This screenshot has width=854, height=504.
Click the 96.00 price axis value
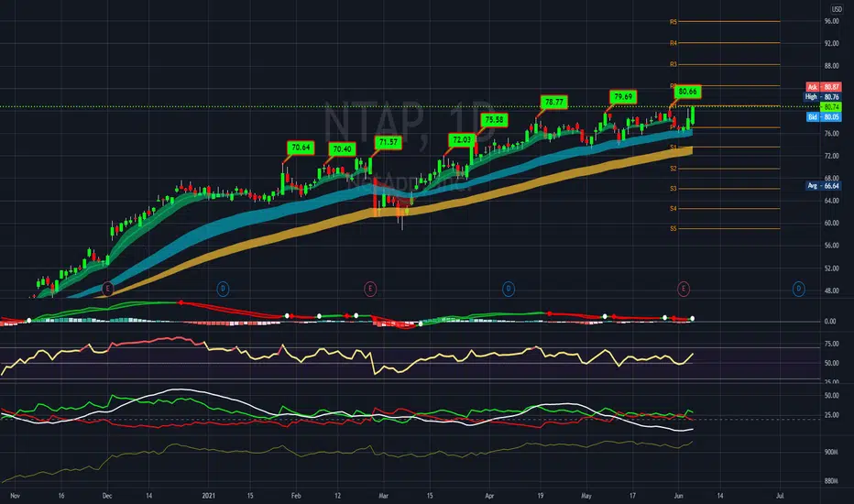point(831,21)
